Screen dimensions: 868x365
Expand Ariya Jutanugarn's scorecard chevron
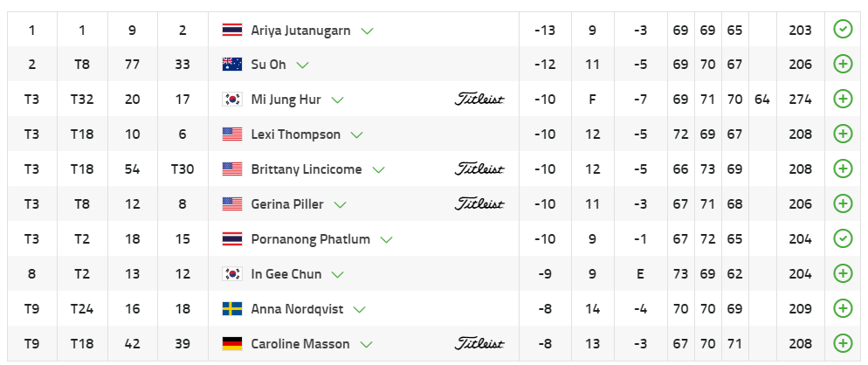coord(368,31)
